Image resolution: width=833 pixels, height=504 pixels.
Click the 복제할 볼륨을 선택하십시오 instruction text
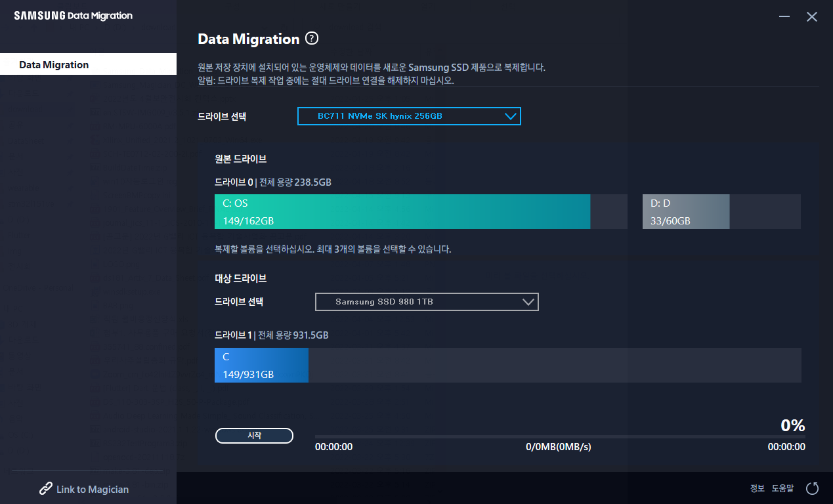pos(333,249)
